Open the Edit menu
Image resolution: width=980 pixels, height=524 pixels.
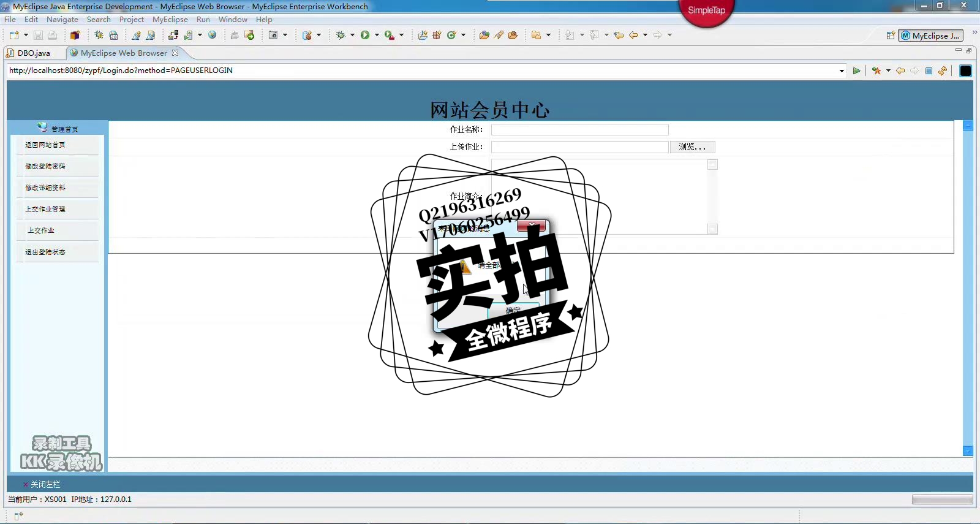(31, 20)
